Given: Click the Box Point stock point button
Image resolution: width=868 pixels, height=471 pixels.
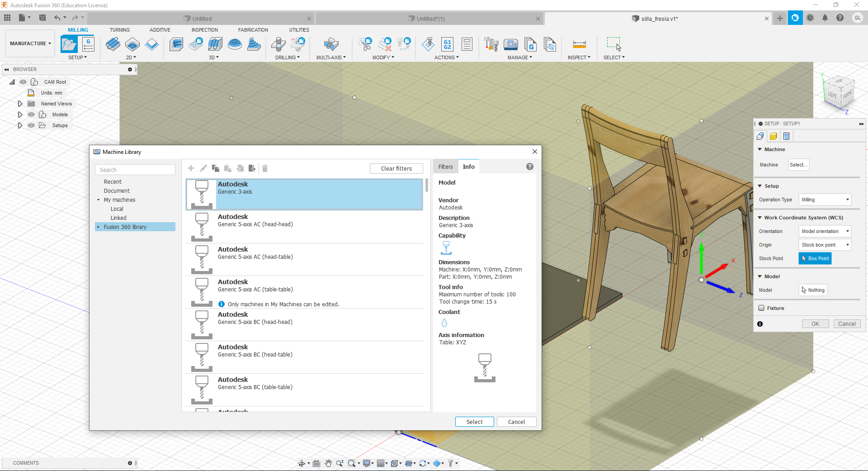Looking at the screenshot, I should [x=815, y=258].
